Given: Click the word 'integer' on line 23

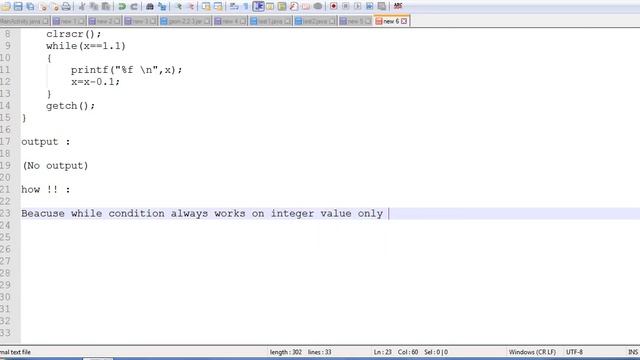Looking at the screenshot, I should [292, 213].
